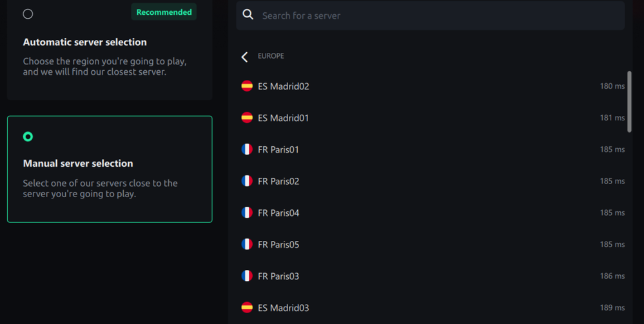Click the France flag beside FR Paris01
Viewport: 644px width, 324px height.
pyautogui.click(x=247, y=149)
